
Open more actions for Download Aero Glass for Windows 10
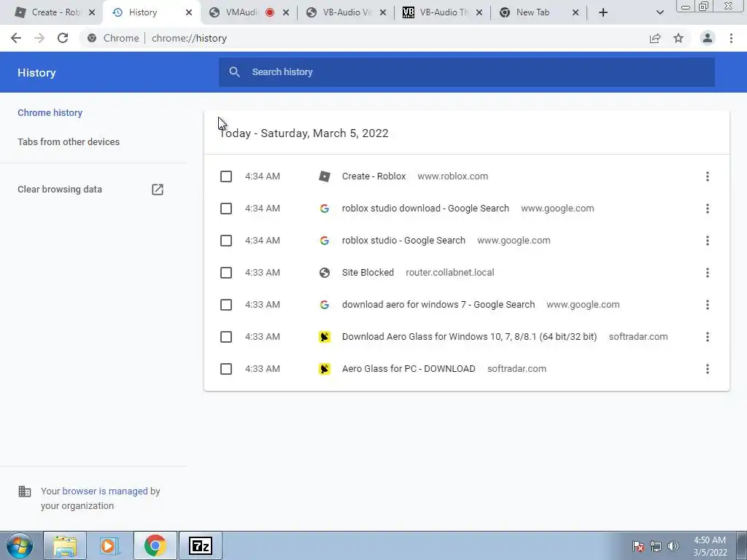pos(708,337)
